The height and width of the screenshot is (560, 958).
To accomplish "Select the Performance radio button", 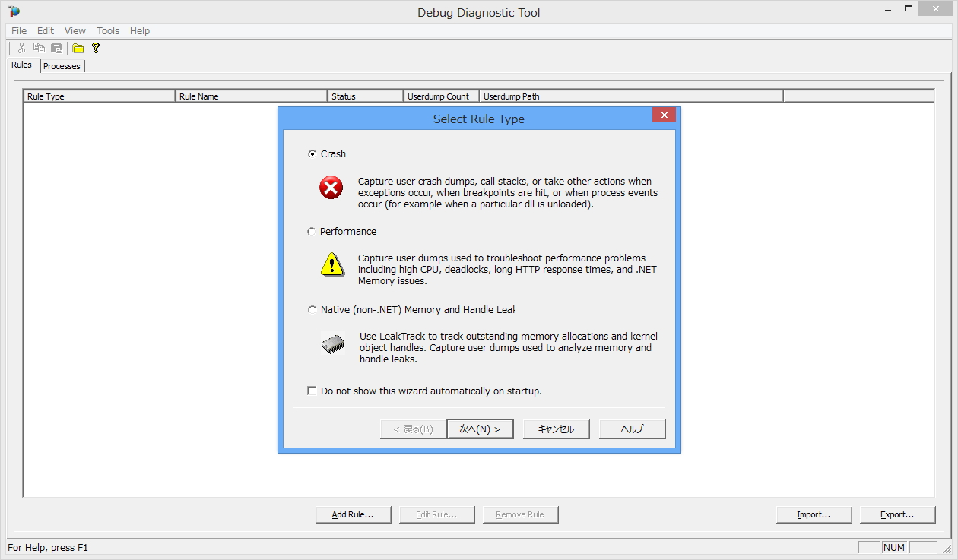I will 312,231.
